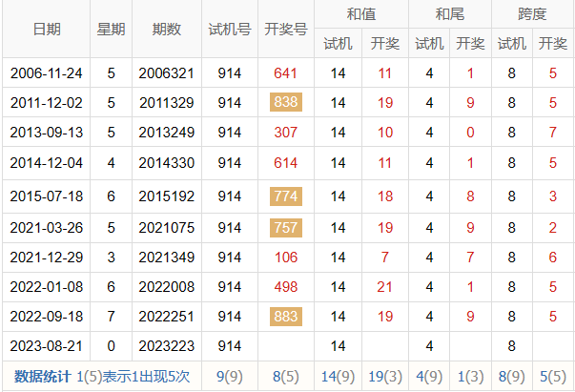Click the 试机号 column header
The width and height of the screenshot is (575, 392).
(x=229, y=30)
